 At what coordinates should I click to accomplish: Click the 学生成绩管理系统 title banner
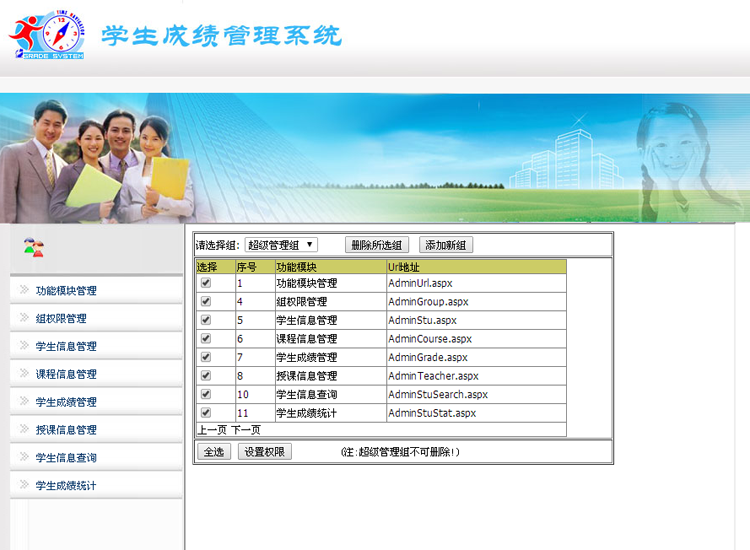pos(221,36)
